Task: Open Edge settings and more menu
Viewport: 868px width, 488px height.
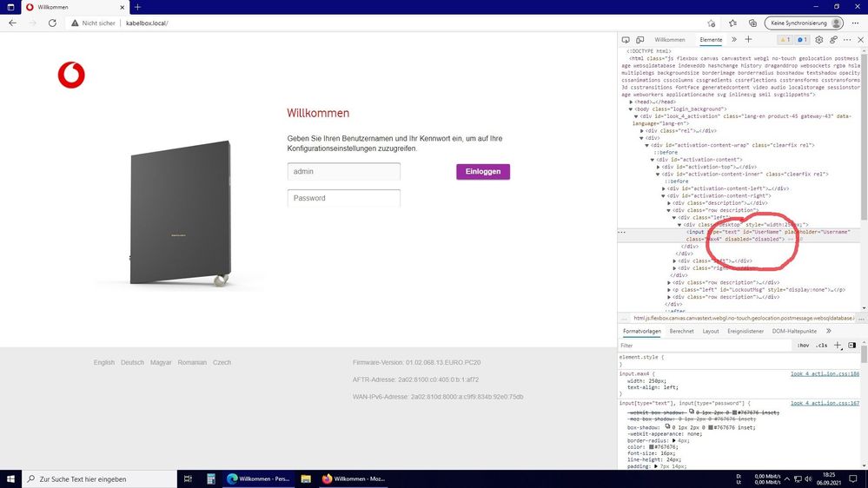Action: click(855, 23)
